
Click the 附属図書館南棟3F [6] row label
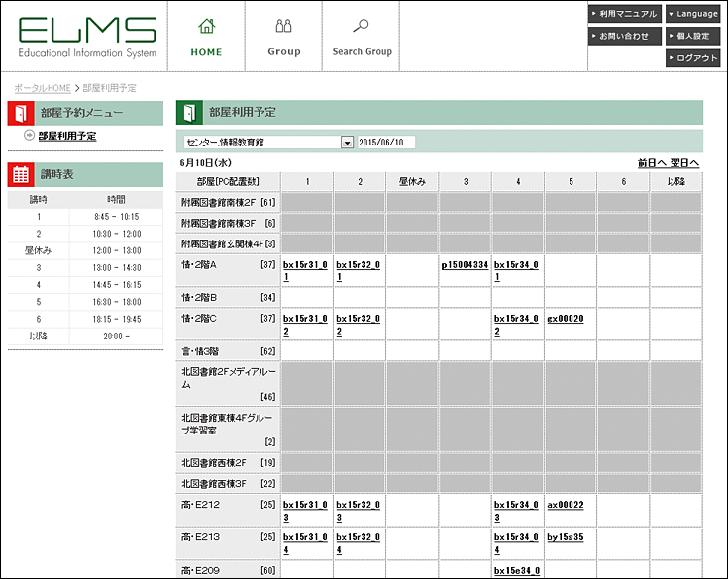(x=228, y=223)
